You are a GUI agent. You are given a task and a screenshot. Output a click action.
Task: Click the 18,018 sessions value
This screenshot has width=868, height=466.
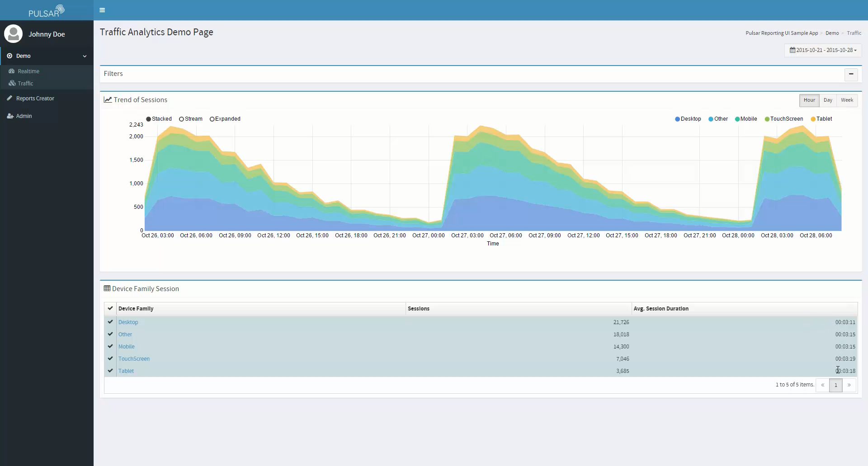tap(621, 334)
